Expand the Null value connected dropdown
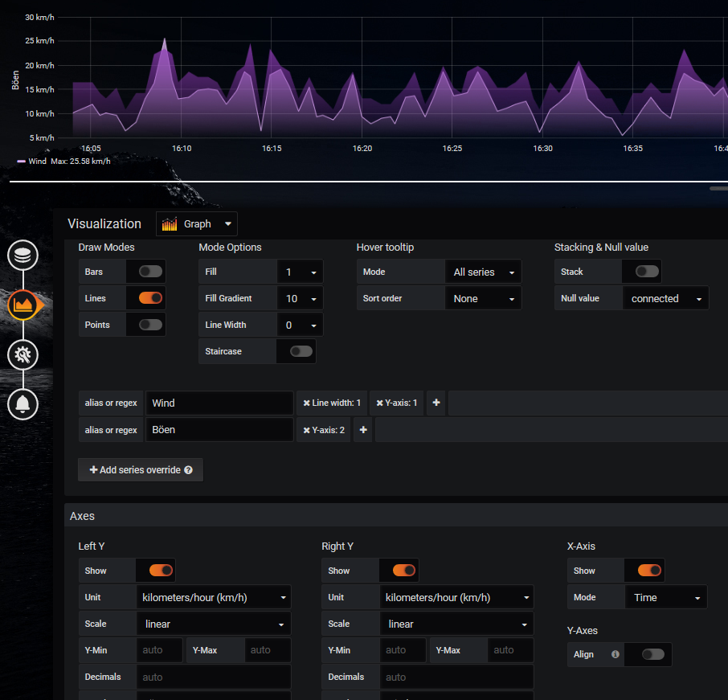 [665, 298]
